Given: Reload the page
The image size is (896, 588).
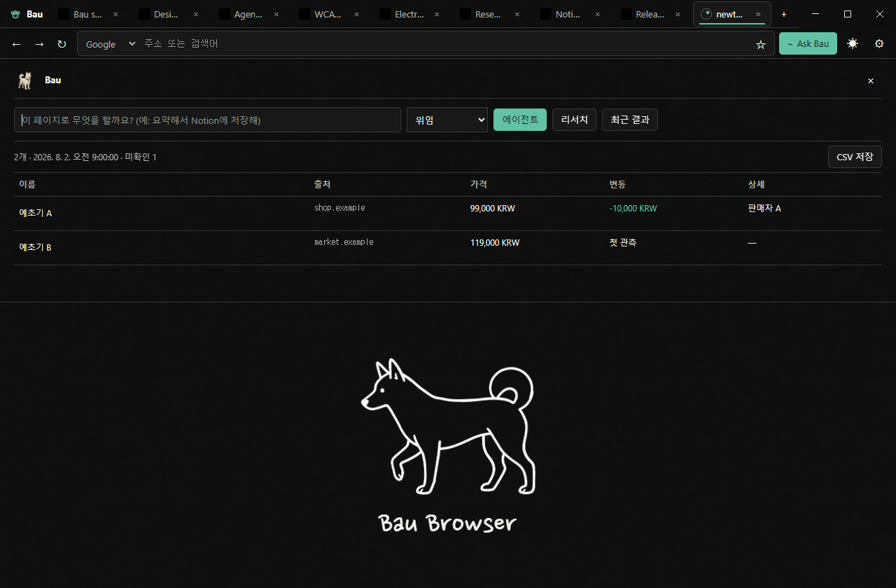Looking at the screenshot, I should [62, 44].
